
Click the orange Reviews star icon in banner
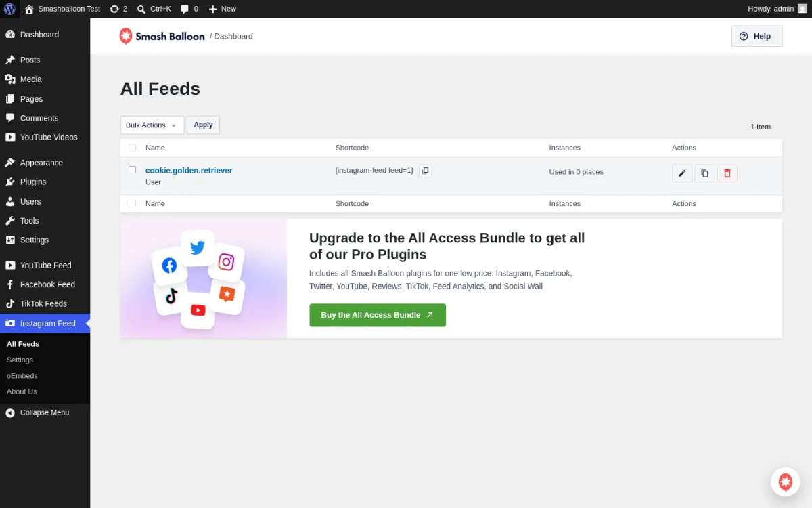coord(227,294)
